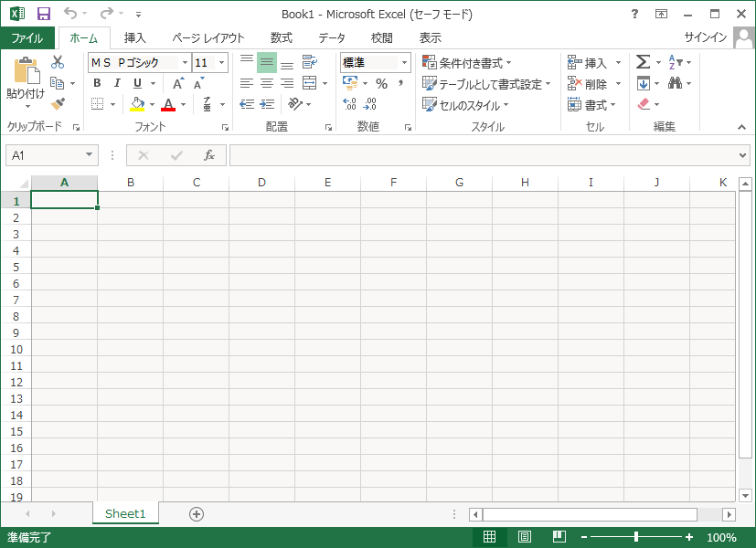Switch to the 数式 ribbon tab

point(281,38)
